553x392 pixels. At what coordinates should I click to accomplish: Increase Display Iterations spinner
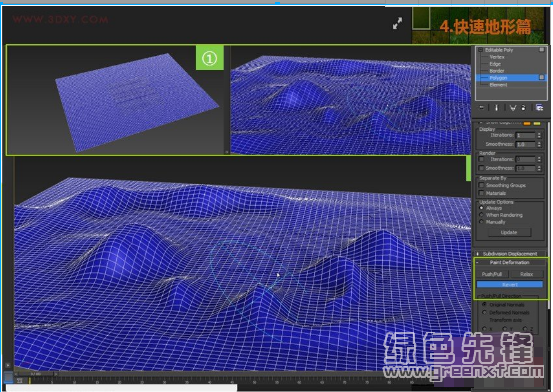tap(539, 134)
